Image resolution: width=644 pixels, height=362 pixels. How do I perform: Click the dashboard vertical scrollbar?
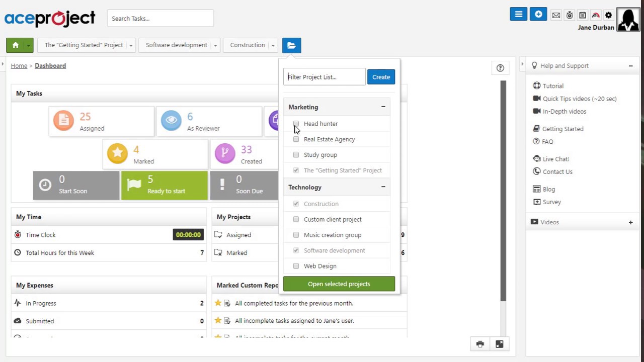[x=503, y=191]
